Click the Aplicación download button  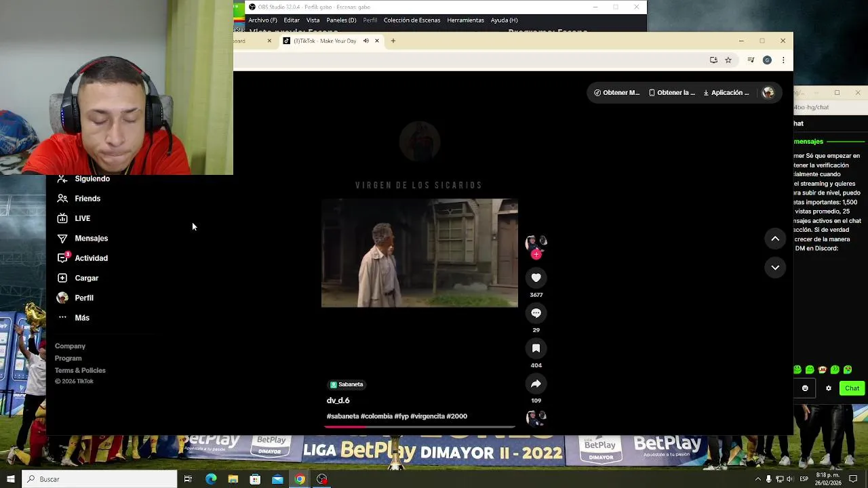[x=726, y=93]
